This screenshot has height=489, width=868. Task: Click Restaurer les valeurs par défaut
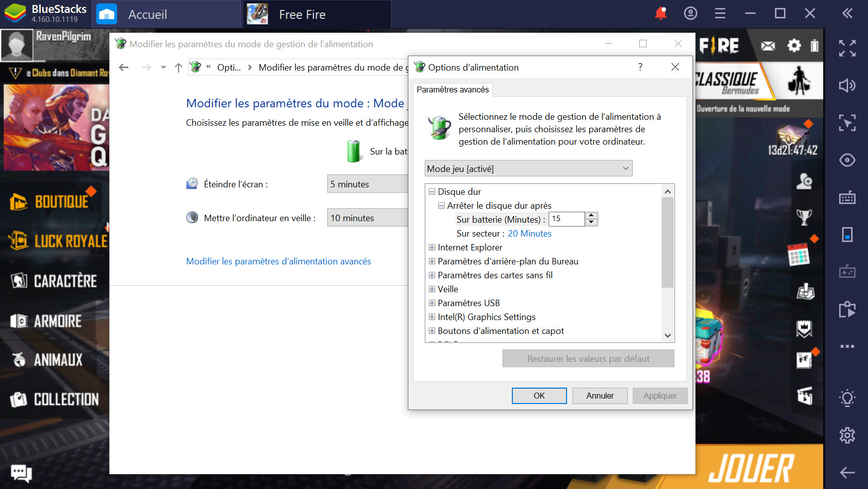[588, 359]
